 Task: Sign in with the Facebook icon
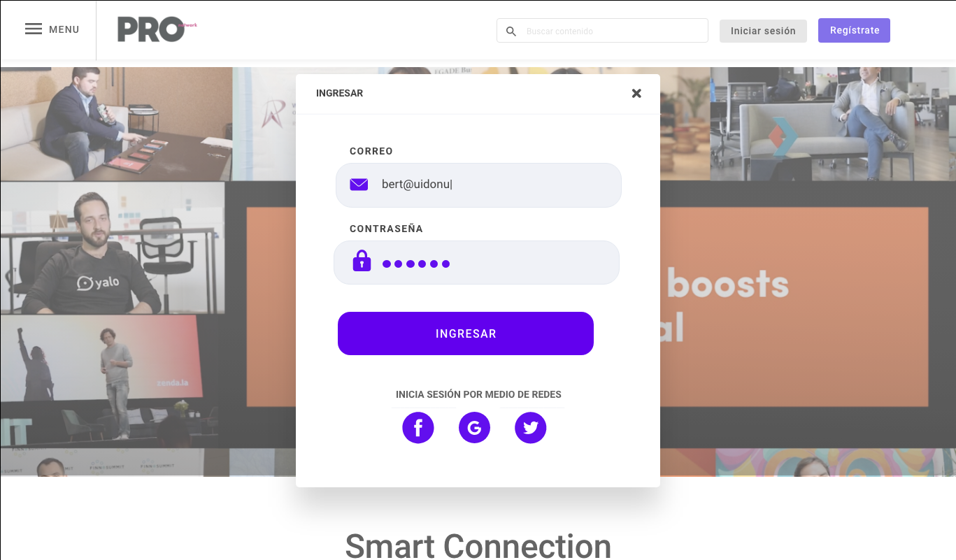[x=418, y=427]
